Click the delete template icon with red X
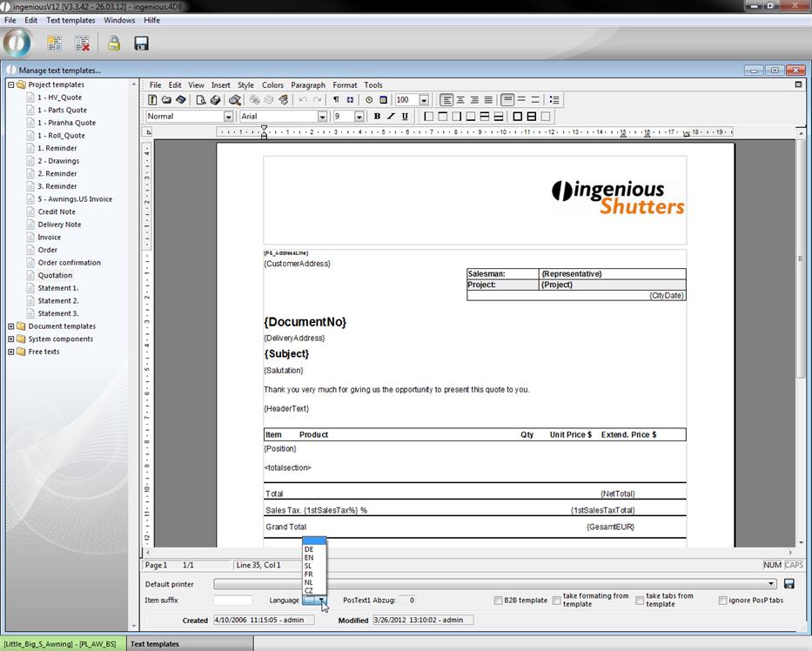 pos(82,43)
